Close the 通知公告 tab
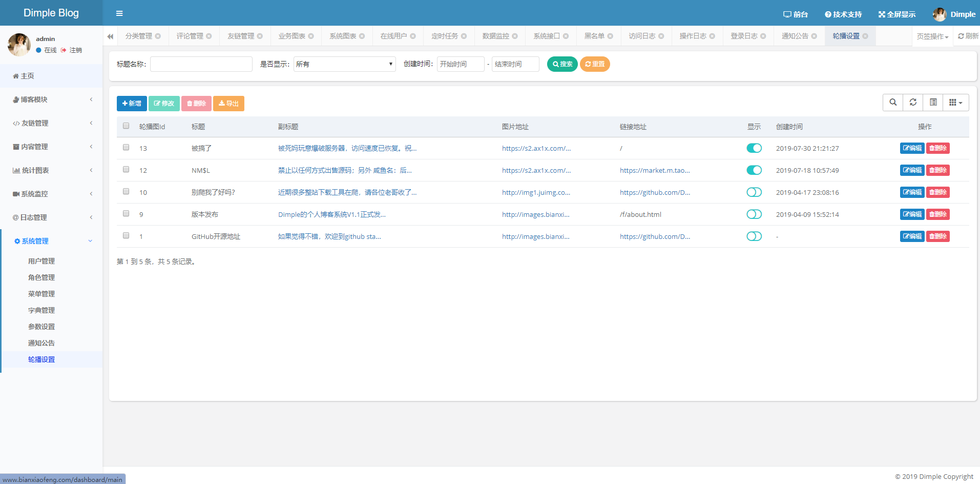Image resolution: width=980 pixels, height=484 pixels. [814, 36]
